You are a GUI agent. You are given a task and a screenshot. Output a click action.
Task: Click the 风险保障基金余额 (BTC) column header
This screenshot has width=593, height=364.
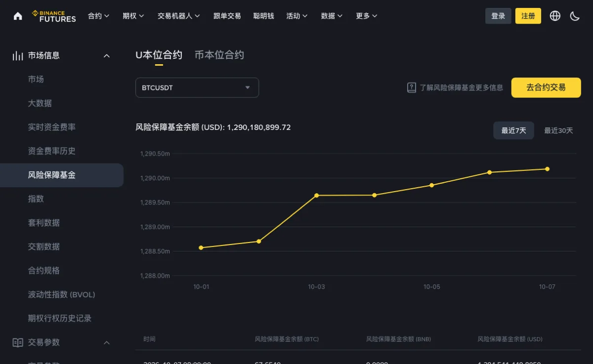pos(287,339)
